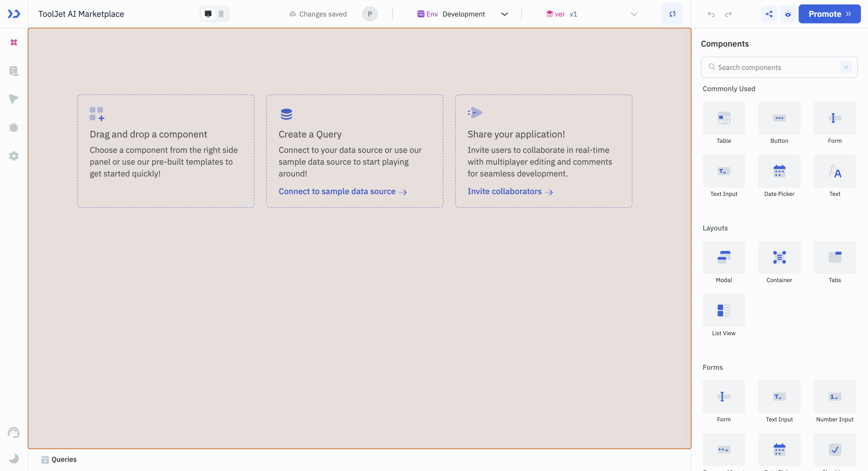Select the Table component icon
Screen dimensions: 868x471
[x=724, y=118]
